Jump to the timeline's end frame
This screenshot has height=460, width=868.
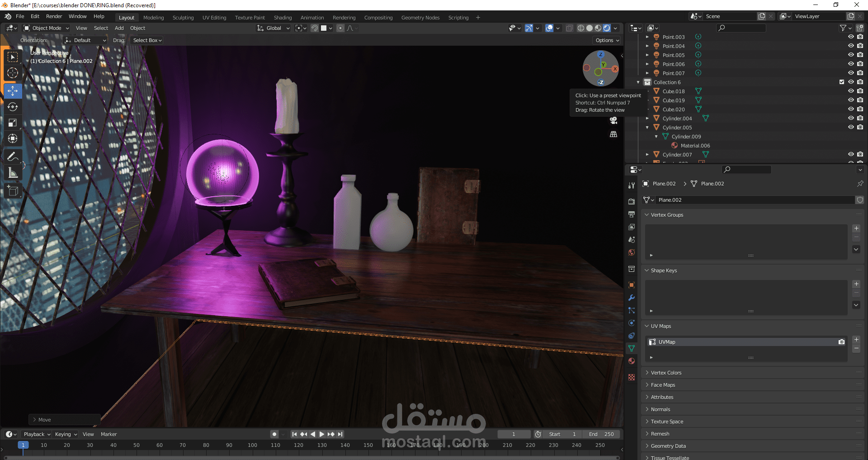pos(340,434)
